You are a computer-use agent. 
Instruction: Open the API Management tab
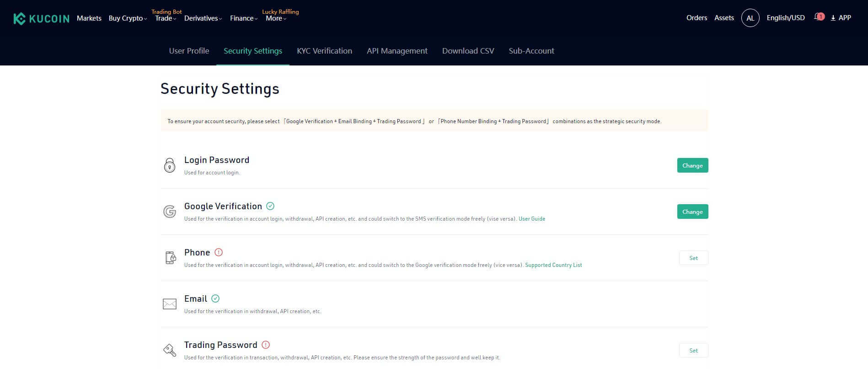(397, 51)
